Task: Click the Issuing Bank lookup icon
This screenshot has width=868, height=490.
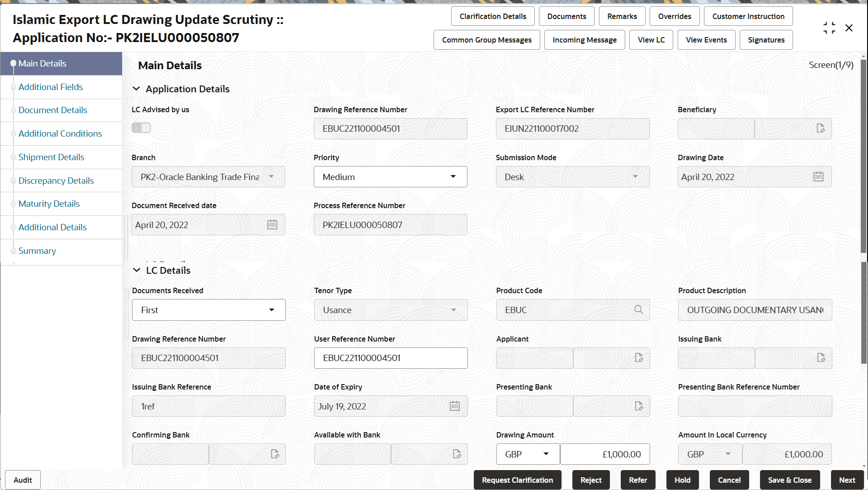Action: click(x=821, y=358)
